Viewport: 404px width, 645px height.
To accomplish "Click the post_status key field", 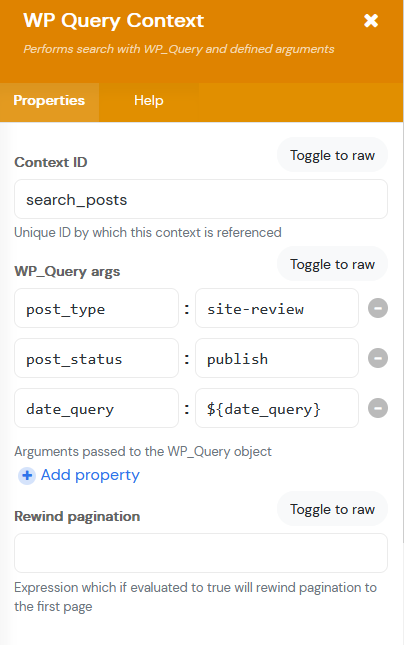I will point(96,358).
